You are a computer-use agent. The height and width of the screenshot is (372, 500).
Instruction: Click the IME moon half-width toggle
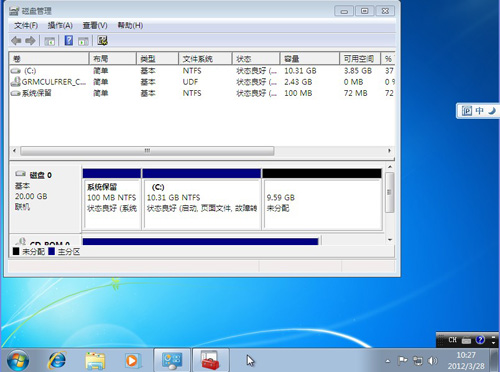(492, 111)
